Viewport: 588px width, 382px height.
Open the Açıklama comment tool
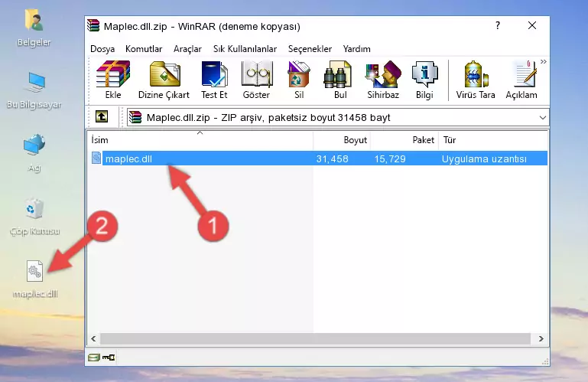point(521,80)
